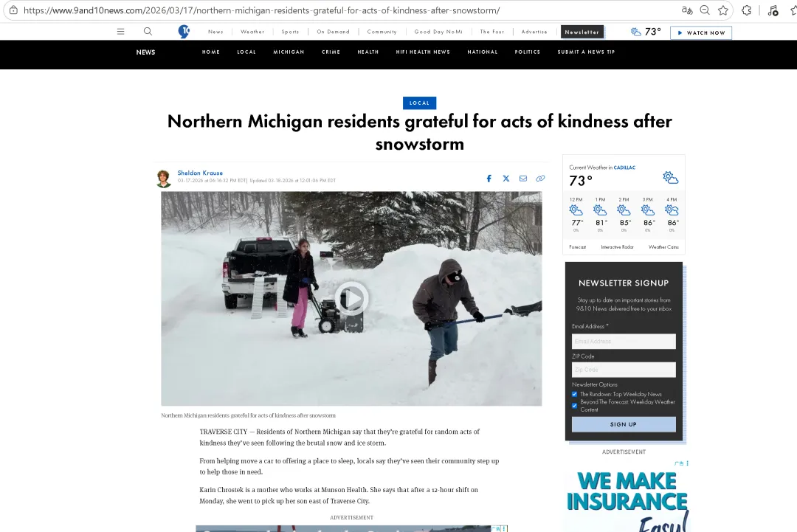The width and height of the screenshot is (797, 532).
Task: Click the newsletter SIGN UP button
Action: point(624,424)
